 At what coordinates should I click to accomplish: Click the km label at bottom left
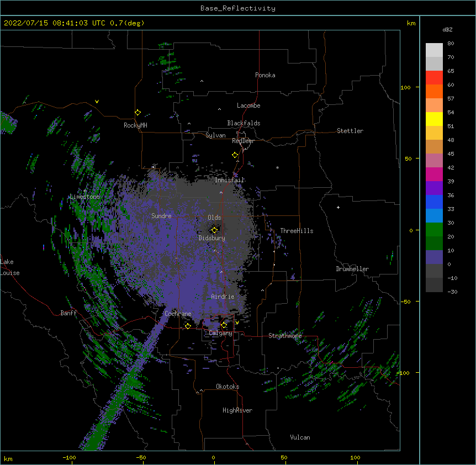(8, 459)
